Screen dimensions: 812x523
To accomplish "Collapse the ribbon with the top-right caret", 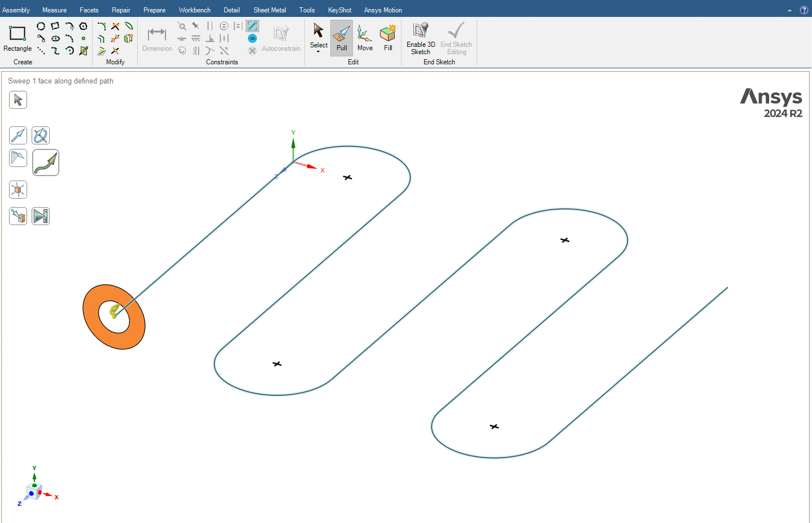I will pos(789,10).
